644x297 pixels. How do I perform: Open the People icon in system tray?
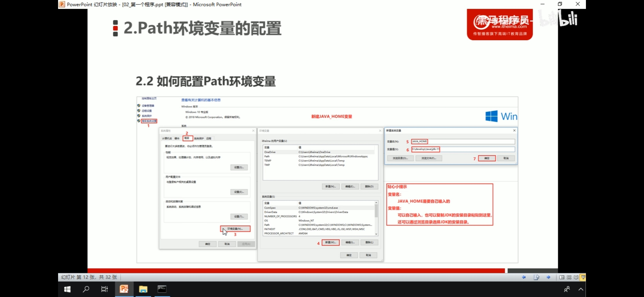point(567,289)
